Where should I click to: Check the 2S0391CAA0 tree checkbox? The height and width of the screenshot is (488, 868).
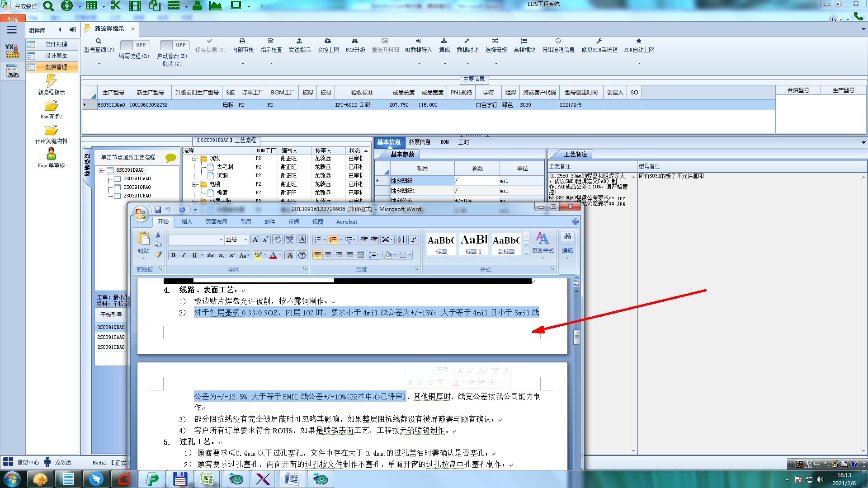click(118, 178)
